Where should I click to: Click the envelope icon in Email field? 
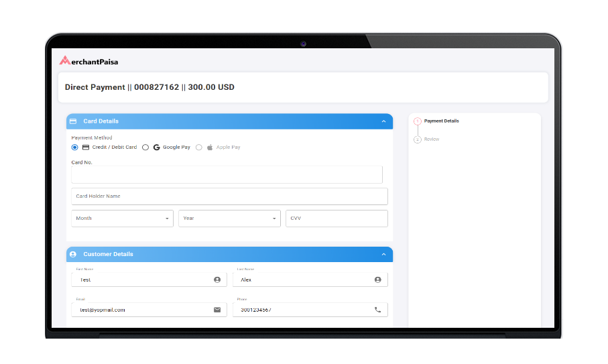pos(217,310)
